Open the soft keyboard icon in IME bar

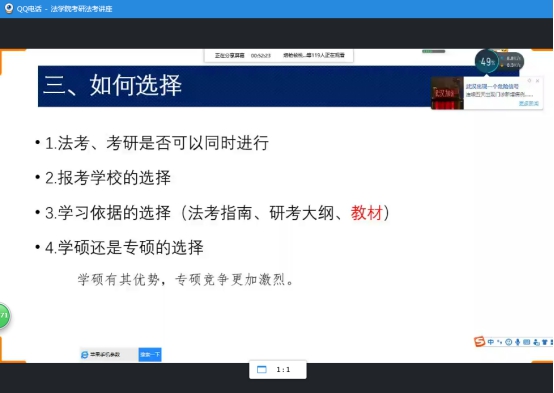click(526, 342)
